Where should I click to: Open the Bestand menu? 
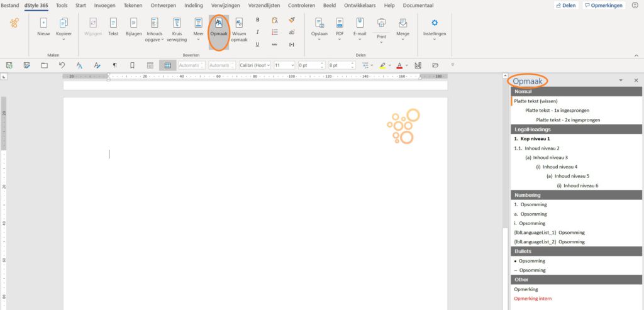pyautogui.click(x=10, y=5)
